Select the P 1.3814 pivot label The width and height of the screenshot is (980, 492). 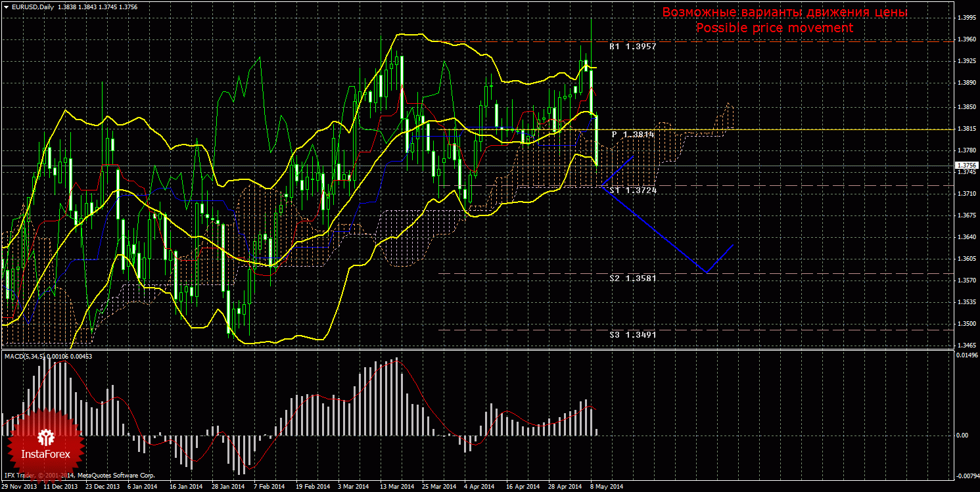click(633, 134)
